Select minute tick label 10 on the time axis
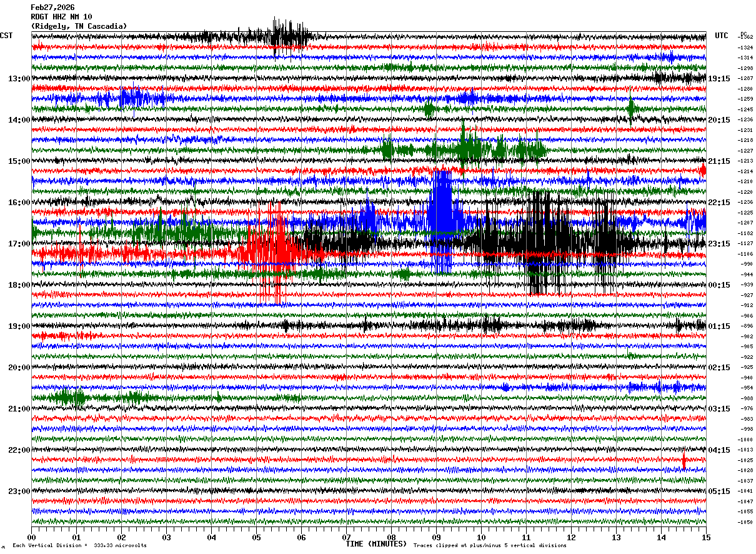The image size is (756, 554). (x=481, y=537)
